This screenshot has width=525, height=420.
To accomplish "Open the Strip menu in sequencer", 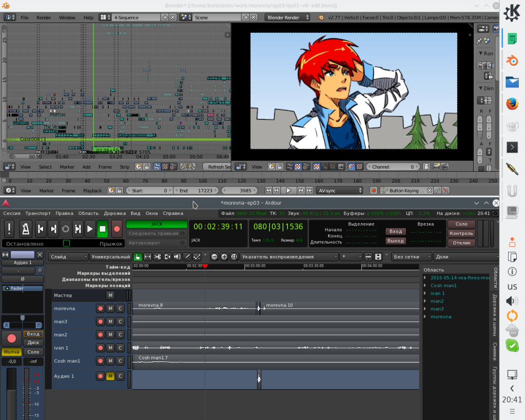I will click(x=124, y=167).
